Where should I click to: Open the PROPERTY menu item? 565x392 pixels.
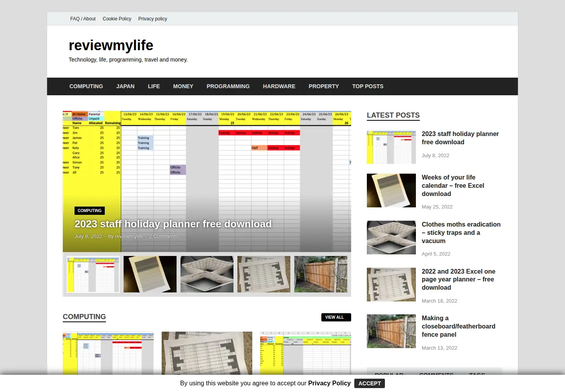click(x=324, y=86)
